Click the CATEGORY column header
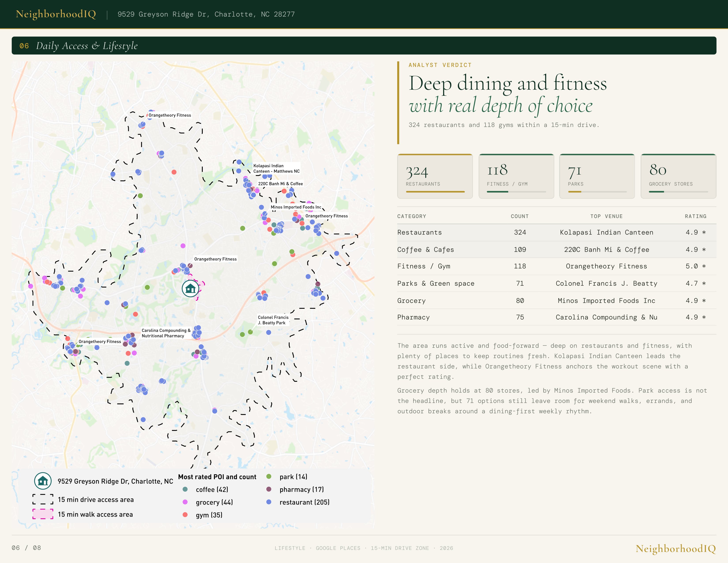The image size is (728, 563). 412,216
